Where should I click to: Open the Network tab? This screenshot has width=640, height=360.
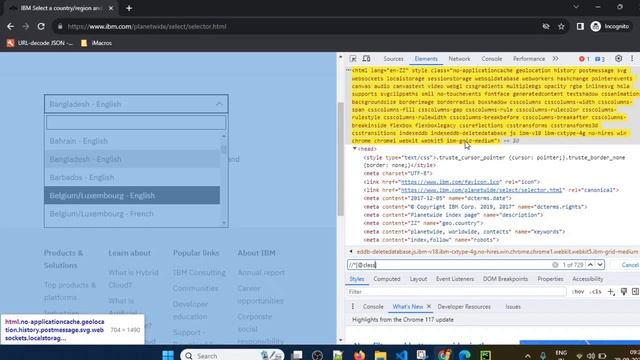pyautogui.click(x=459, y=59)
